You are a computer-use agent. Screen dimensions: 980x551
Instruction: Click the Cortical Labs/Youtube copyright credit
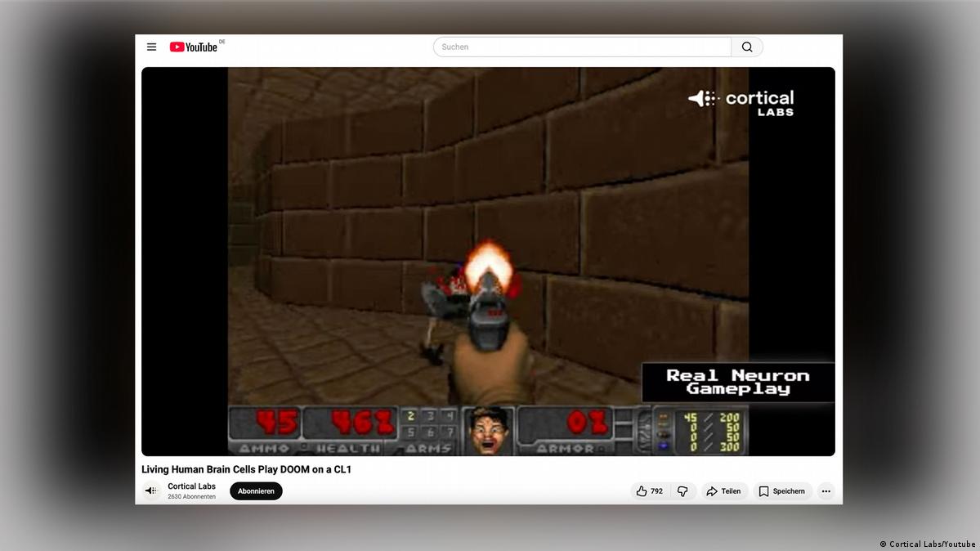[928, 544]
